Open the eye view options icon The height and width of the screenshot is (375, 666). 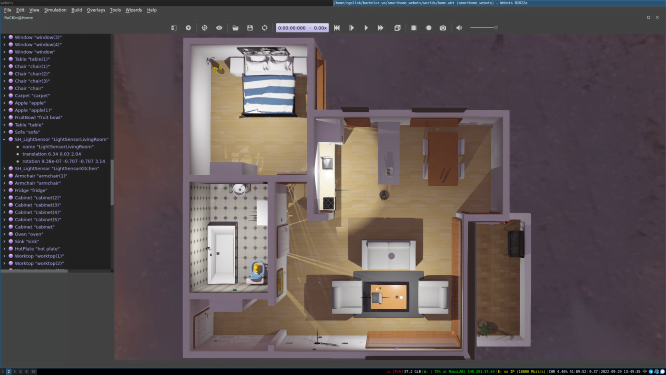[x=219, y=28]
